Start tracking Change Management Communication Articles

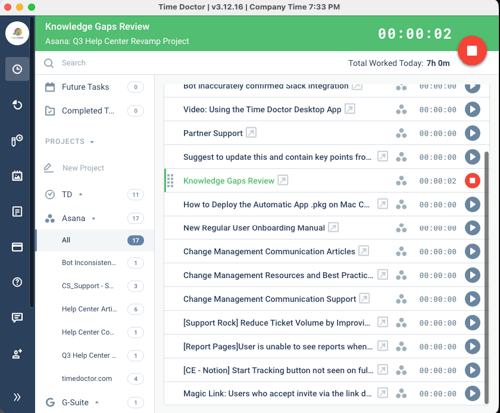click(472, 252)
